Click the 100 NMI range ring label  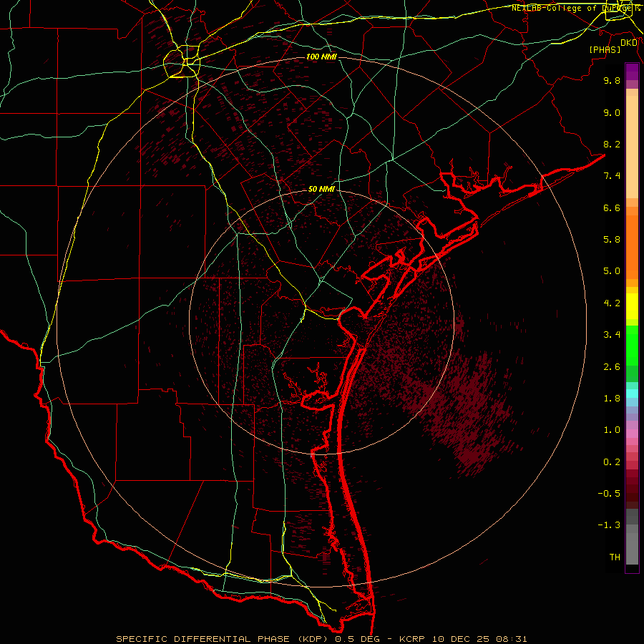[321, 57]
